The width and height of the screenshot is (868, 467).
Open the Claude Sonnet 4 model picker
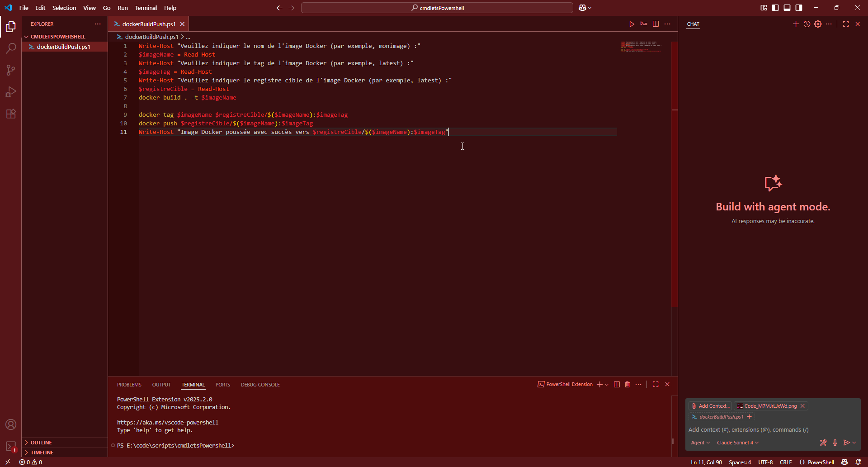click(x=737, y=443)
